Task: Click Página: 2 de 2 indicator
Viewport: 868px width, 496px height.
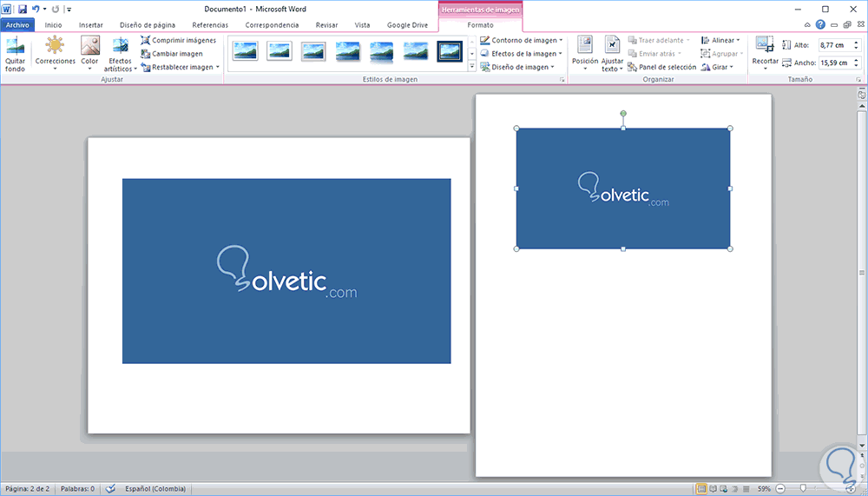Action: pos(28,489)
